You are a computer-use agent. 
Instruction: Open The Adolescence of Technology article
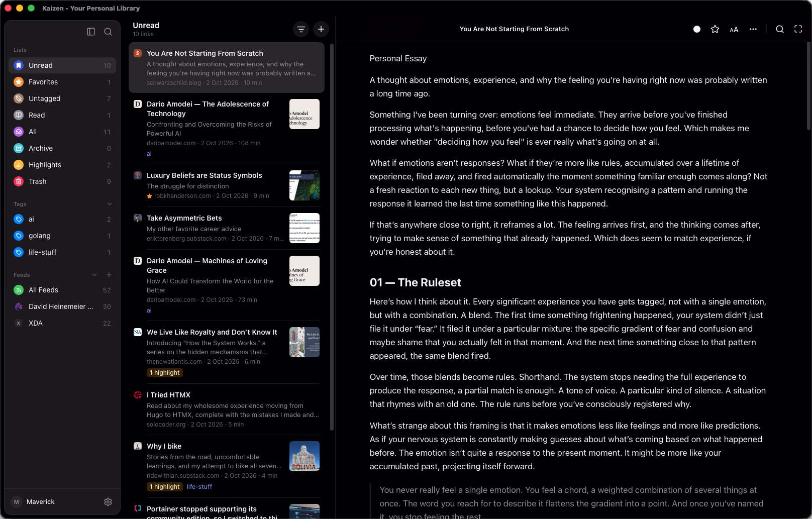[x=226, y=129]
